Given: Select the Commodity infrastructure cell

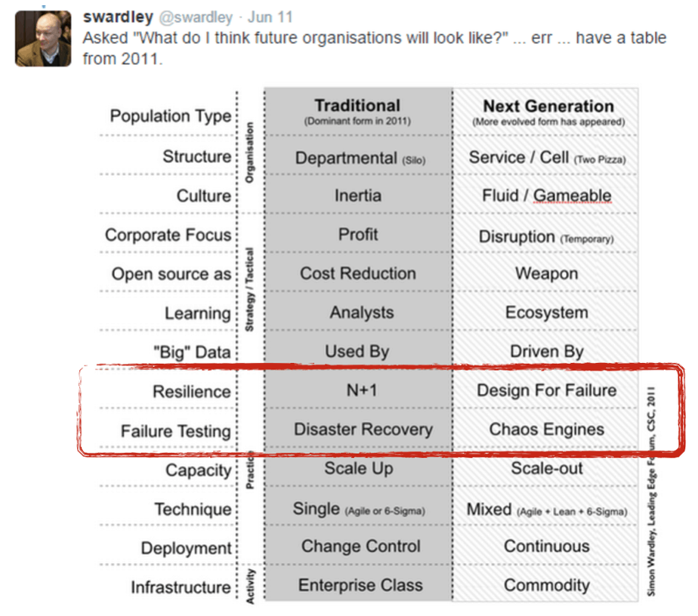Looking at the screenshot, I should (546, 585).
